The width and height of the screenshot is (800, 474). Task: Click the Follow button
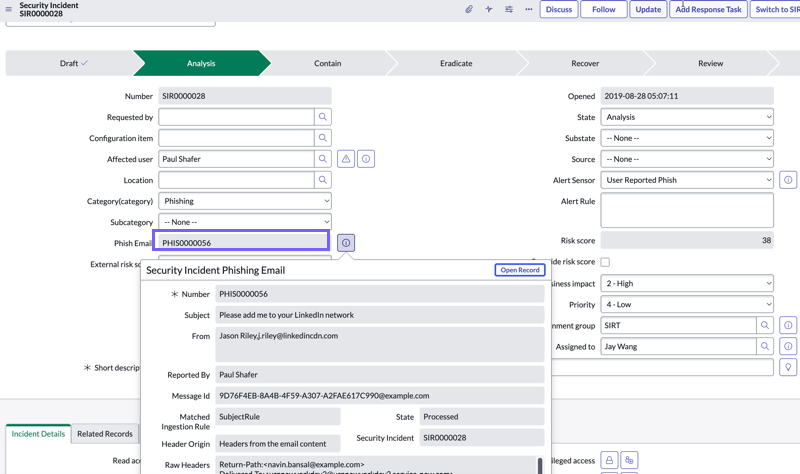pyautogui.click(x=604, y=9)
